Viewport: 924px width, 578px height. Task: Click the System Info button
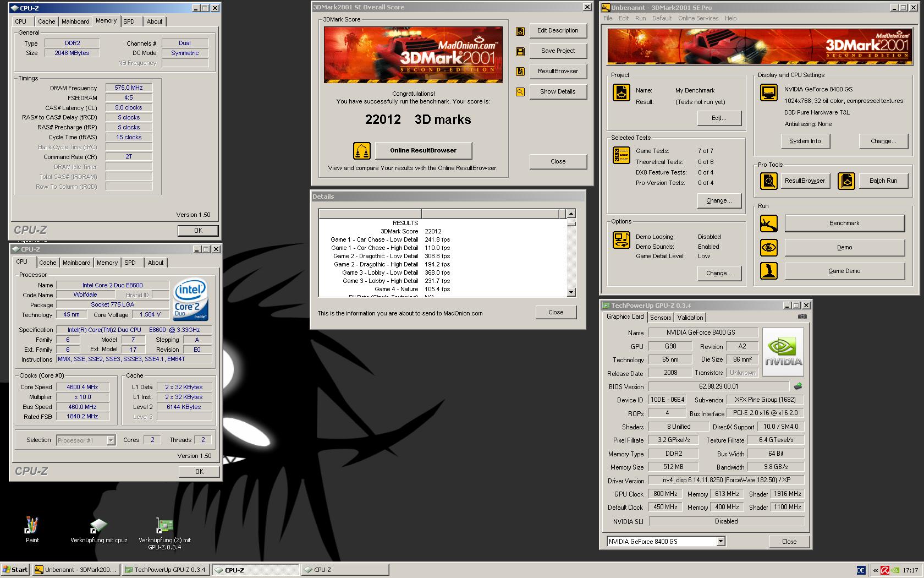coord(805,141)
